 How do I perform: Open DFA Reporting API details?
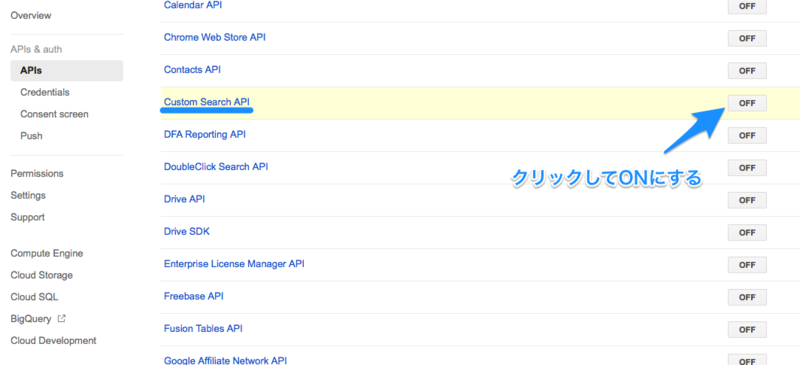(x=205, y=134)
